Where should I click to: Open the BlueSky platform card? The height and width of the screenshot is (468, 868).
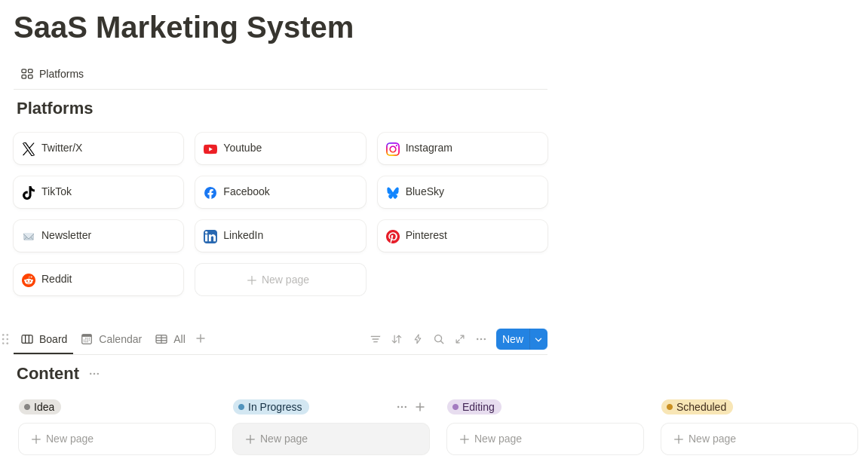click(462, 192)
